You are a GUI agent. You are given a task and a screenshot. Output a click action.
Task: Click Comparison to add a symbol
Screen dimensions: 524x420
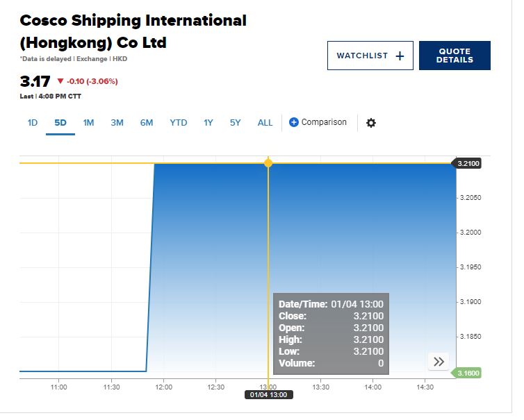click(x=324, y=122)
